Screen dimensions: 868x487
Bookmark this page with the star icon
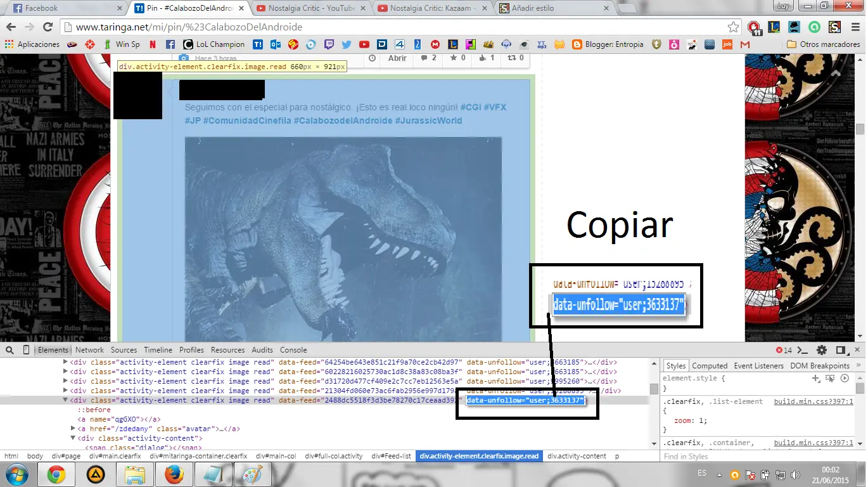click(x=733, y=27)
